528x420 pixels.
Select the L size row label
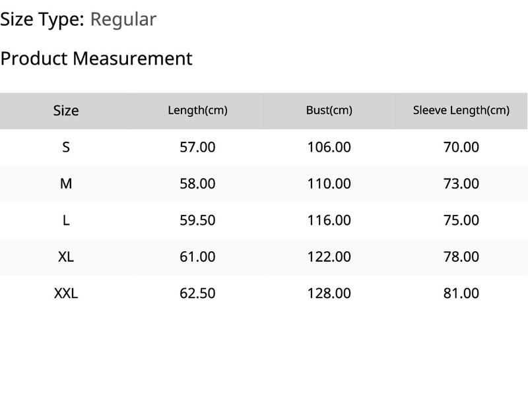tap(66, 221)
